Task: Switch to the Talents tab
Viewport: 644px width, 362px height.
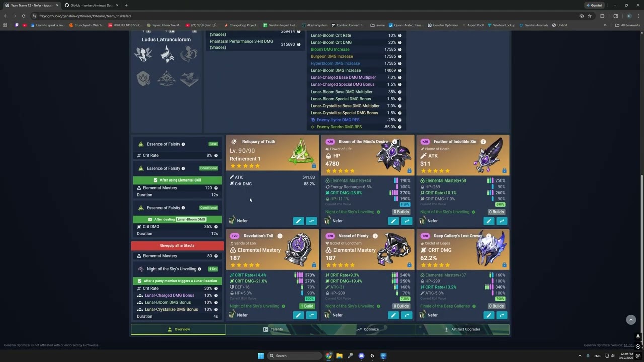Action: (x=273, y=329)
